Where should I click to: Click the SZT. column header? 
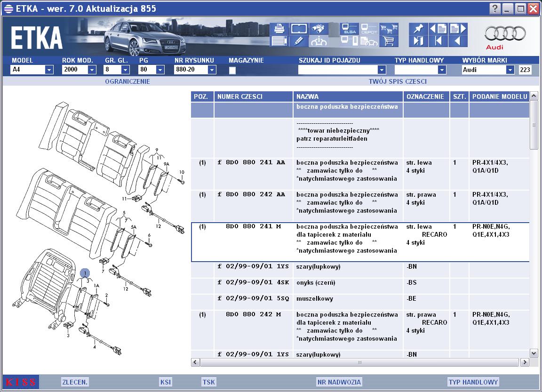point(459,96)
